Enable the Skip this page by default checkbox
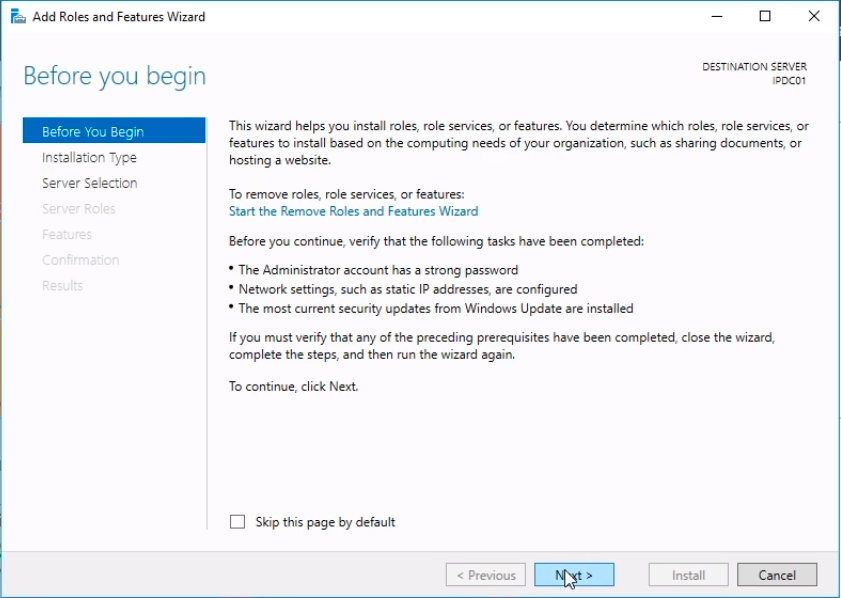The width and height of the screenshot is (841, 598). (238, 522)
